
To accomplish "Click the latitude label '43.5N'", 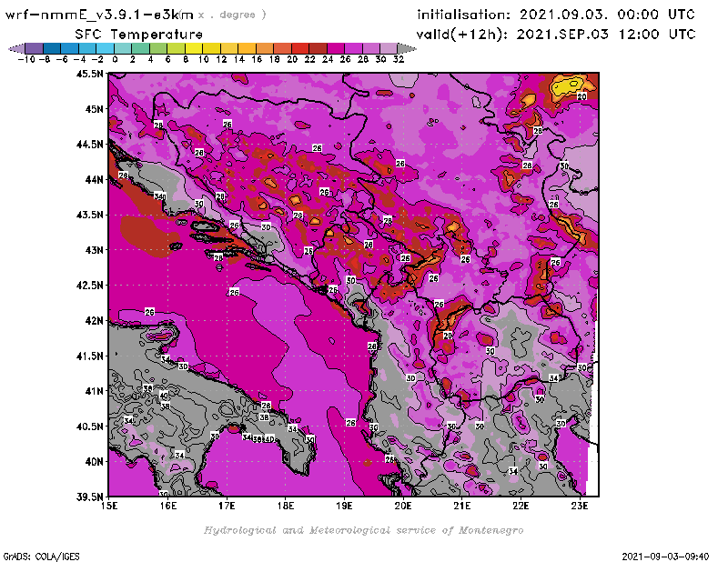I will pyautogui.click(x=90, y=215).
